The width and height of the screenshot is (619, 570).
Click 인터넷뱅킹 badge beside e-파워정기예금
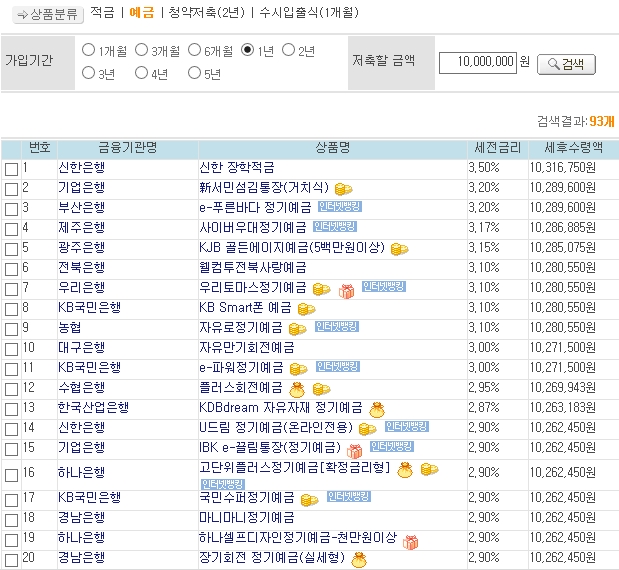pyautogui.click(x=338, y=367)
